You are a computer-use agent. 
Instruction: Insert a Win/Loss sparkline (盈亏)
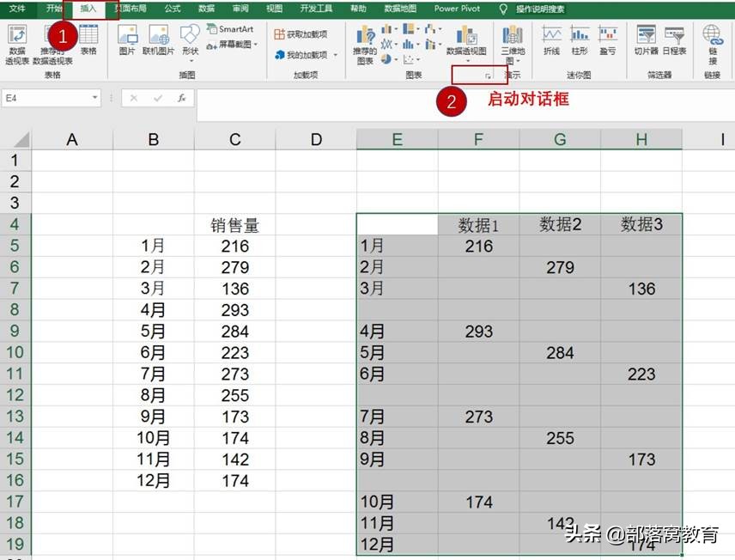[608, 40]
